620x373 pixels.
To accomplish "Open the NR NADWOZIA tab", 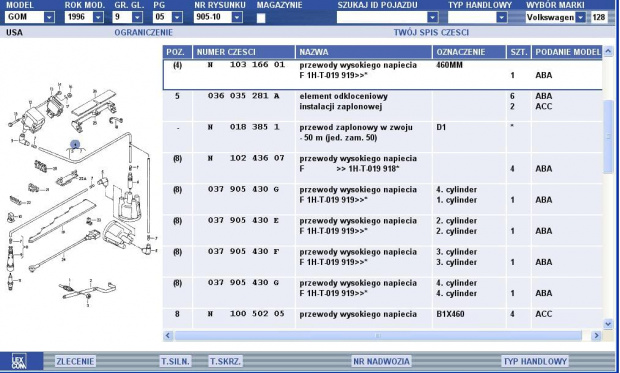I will tap(381, 361).
